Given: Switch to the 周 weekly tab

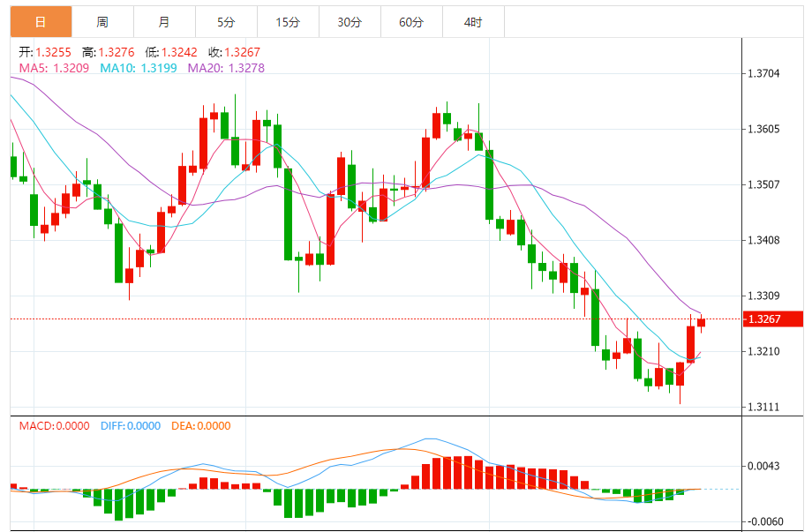Looking at the screenshot, I should (x=102, y=22).
